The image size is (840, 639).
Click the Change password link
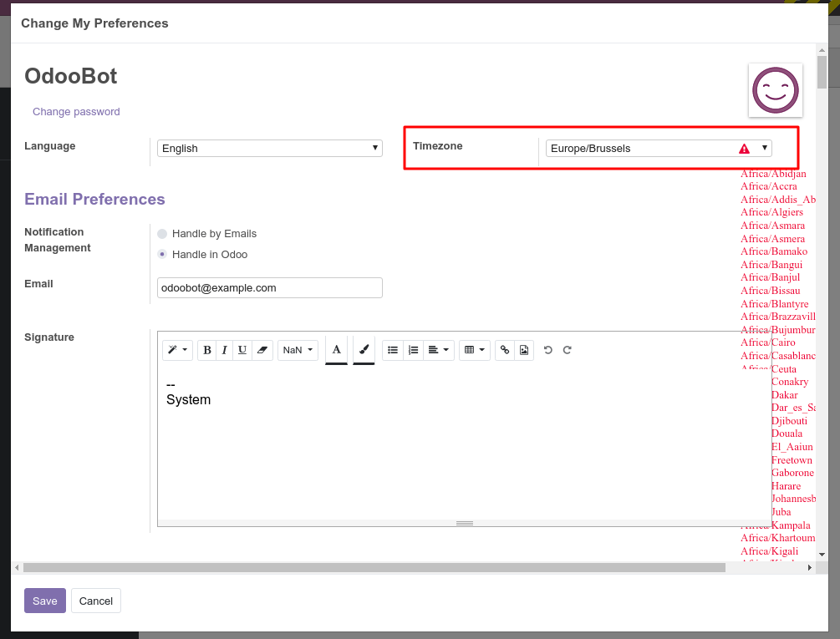(x=76, y=111)
